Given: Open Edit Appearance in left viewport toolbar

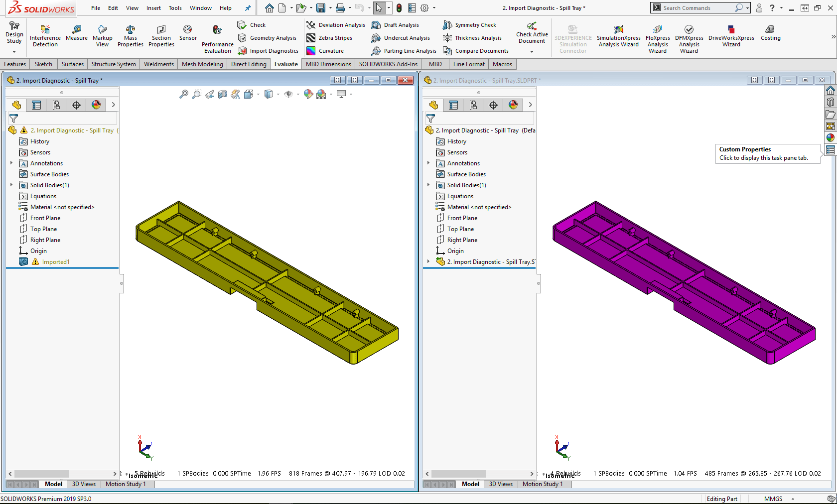Looking at the screenshot, I should (308, 94).
